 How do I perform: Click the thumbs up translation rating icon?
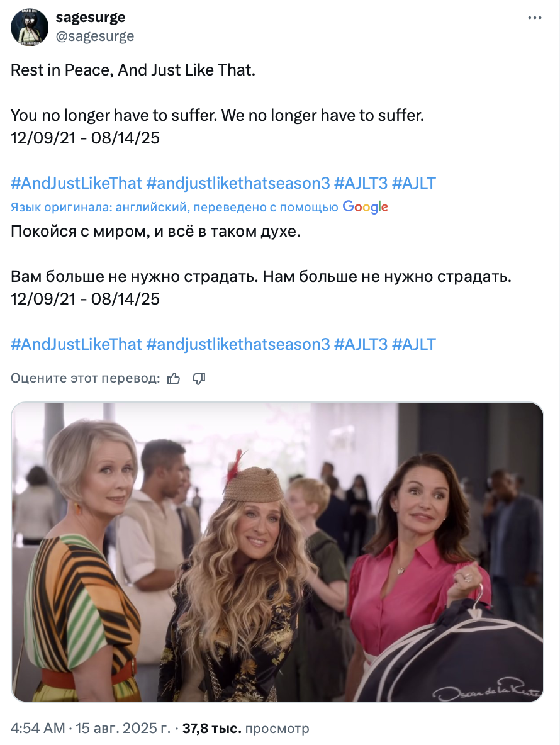[x=174, y=378]
